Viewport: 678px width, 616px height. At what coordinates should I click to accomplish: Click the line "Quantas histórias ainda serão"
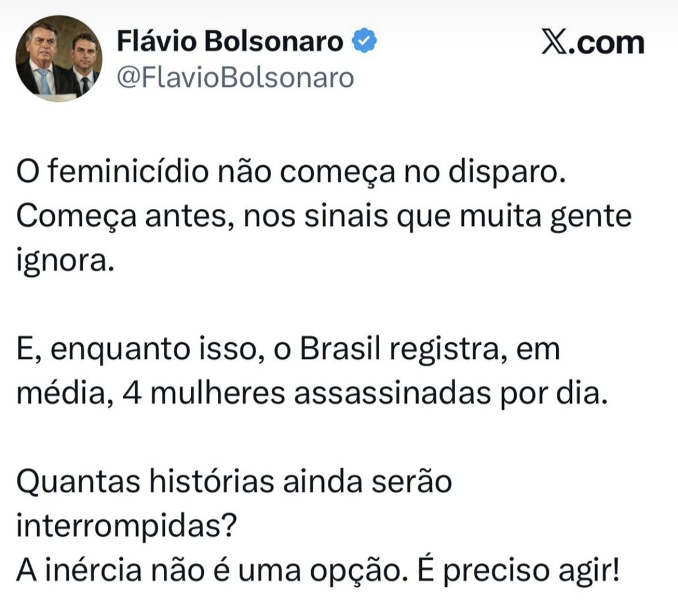234,482
